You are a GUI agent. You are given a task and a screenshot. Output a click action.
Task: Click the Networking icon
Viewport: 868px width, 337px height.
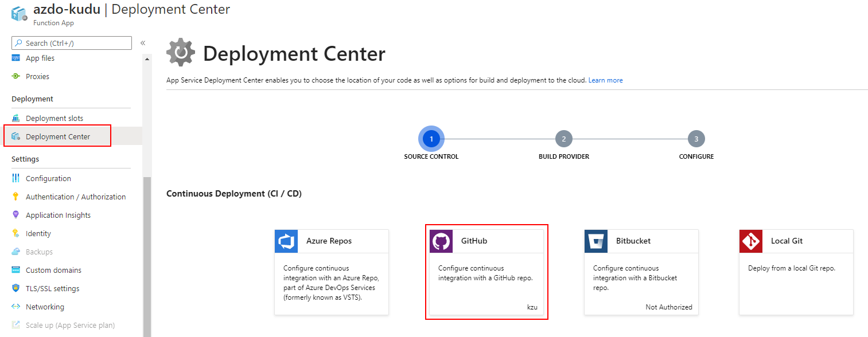16,307
